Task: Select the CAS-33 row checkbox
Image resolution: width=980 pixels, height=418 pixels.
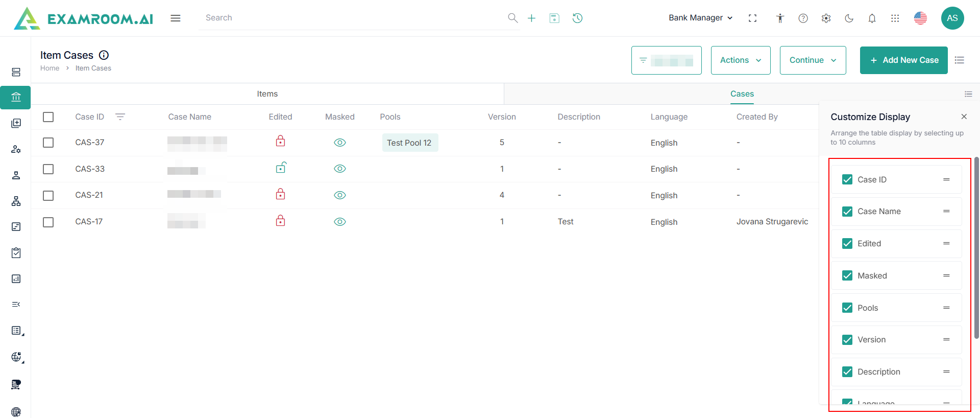Action: [48, 169]
